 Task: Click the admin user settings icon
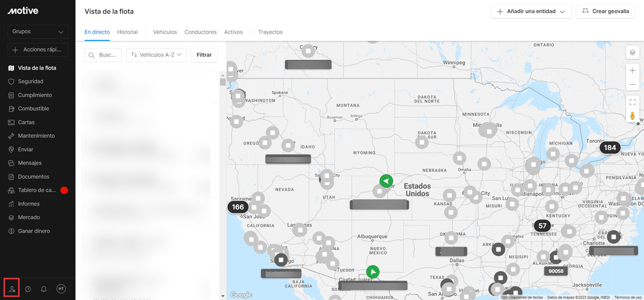click(12, 289)
